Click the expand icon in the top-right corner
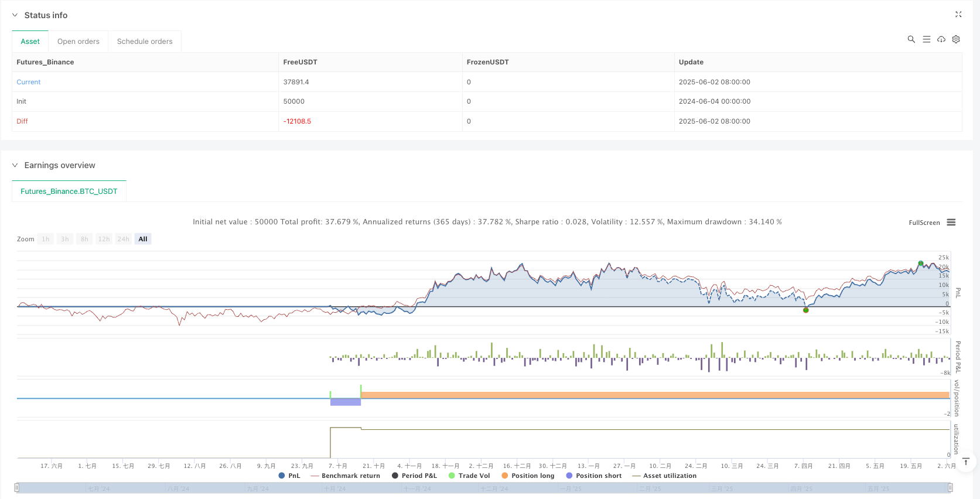 pyautogui.click(x=958, y=15)
